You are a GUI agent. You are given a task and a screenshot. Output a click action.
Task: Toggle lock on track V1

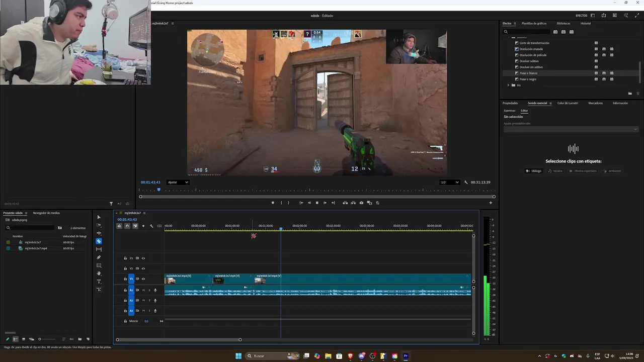pyautogui.click(x=125, y=279)
